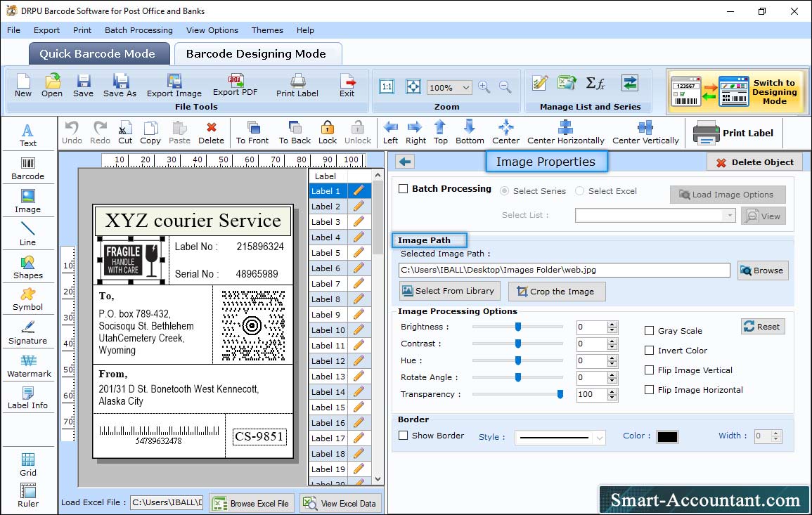Click Select From Library button
This screenshot has height=515, width=812.
449,291
